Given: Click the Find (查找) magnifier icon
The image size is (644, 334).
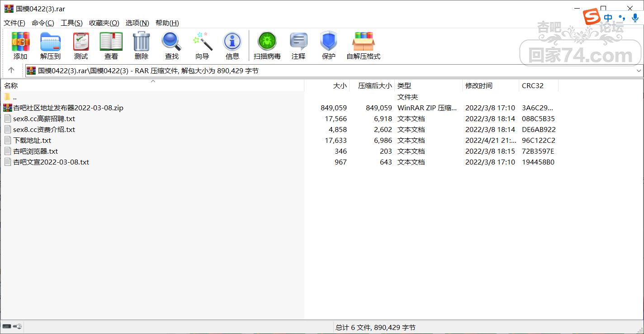Looking at the screenshot, I should (171, 42).
